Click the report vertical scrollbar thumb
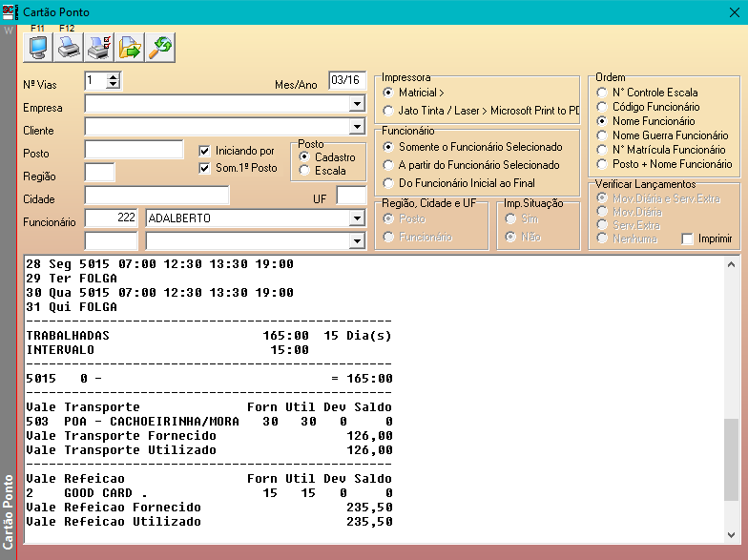 pyautogui.click(x=731, y=460)
